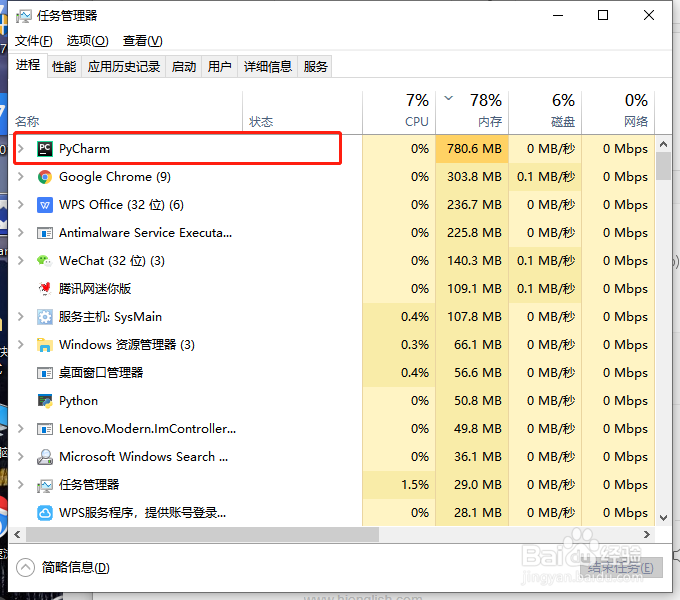Sort by the 内存 column header
Image resolution: width=680 pixels, height=600 pixels.
(472, 112)
